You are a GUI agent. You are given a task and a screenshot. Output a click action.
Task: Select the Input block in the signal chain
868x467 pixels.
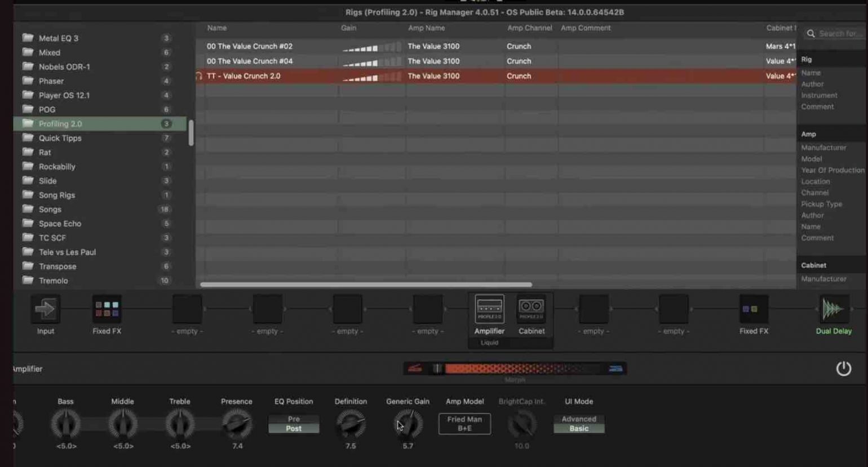coord(45,309)
